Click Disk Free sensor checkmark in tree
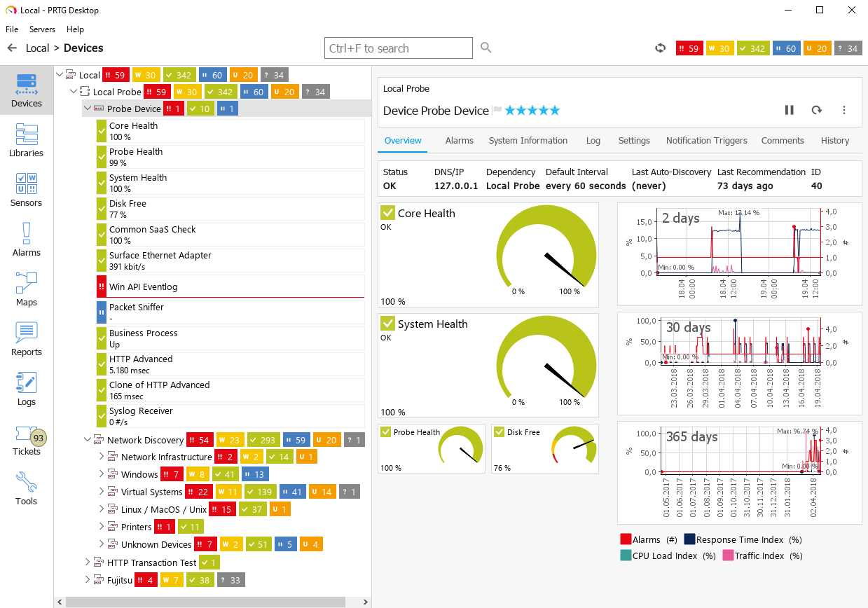This screenshot has width=868, height=608. [102, 209]
